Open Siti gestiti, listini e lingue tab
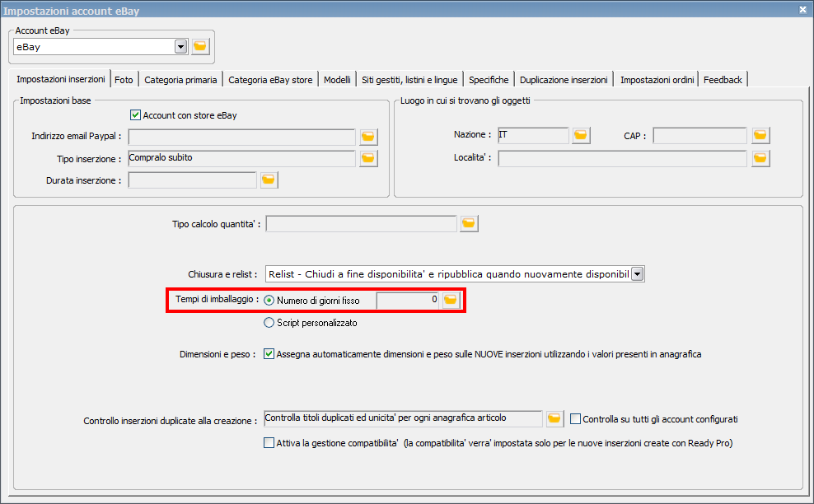This screenshot has height=504, width=814. 409,79
